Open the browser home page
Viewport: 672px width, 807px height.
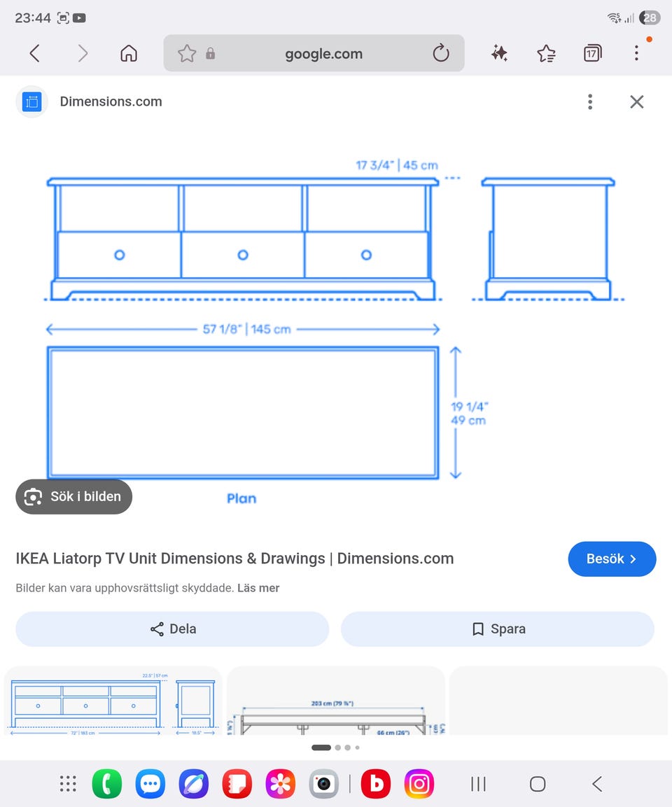[129, 53]
